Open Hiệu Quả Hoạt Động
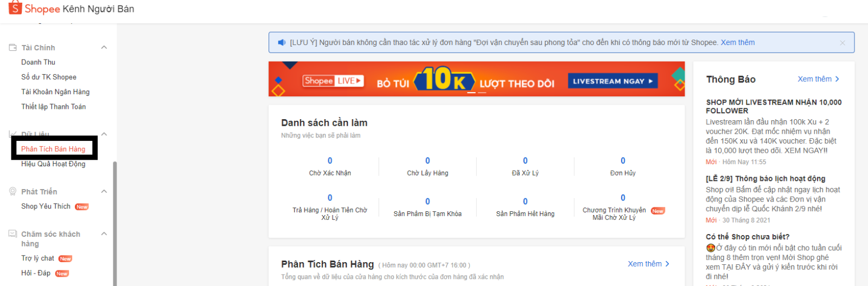 53,164
